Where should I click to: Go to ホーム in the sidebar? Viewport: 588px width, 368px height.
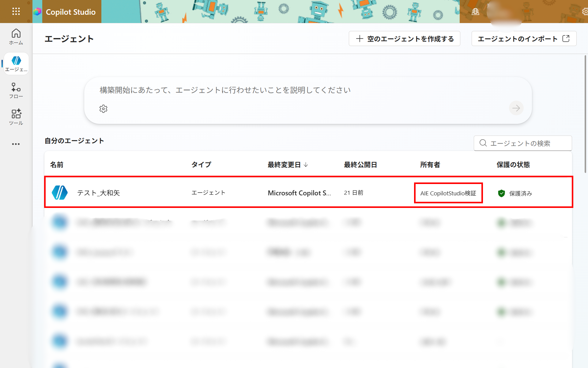click(16, 37)
